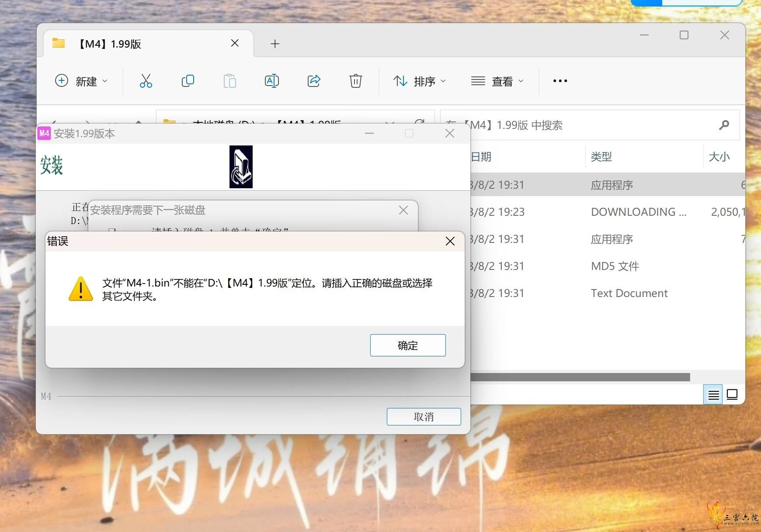Viewport: 761px width, 532px height.
Task: Click the folder icon on Explorer tab
Action: coord(59,43)
